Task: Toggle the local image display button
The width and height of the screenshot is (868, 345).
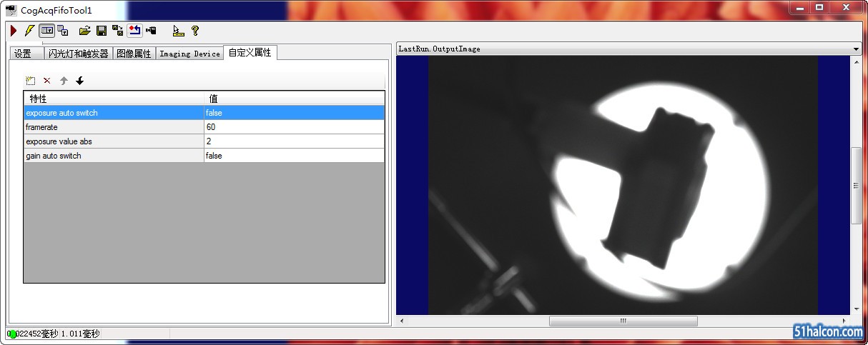Action: pos(46,31)
